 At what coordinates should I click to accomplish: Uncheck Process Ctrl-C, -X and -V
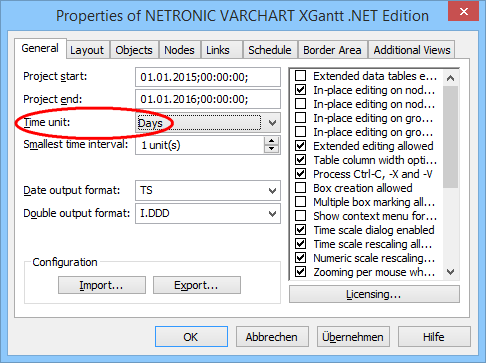coord(301,174)
